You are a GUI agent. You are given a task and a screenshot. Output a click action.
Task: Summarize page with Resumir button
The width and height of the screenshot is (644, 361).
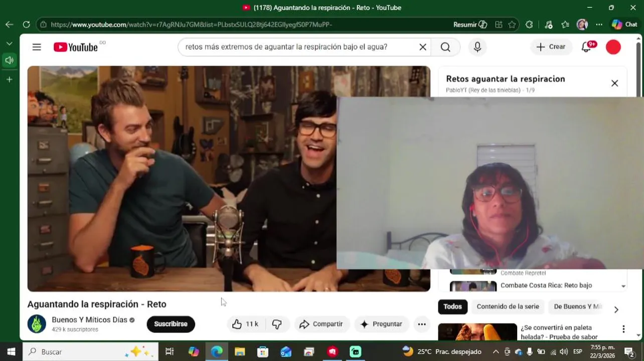click(x=470, y=25)
